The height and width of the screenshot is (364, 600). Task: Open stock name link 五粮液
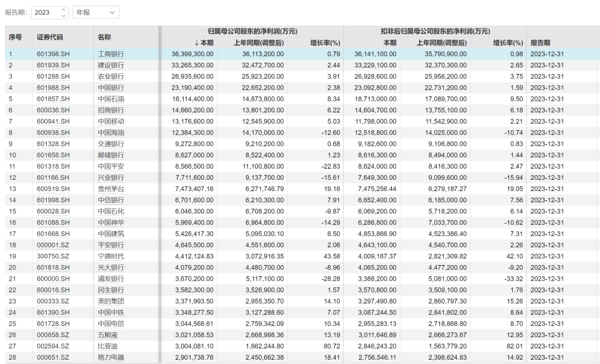108,335
